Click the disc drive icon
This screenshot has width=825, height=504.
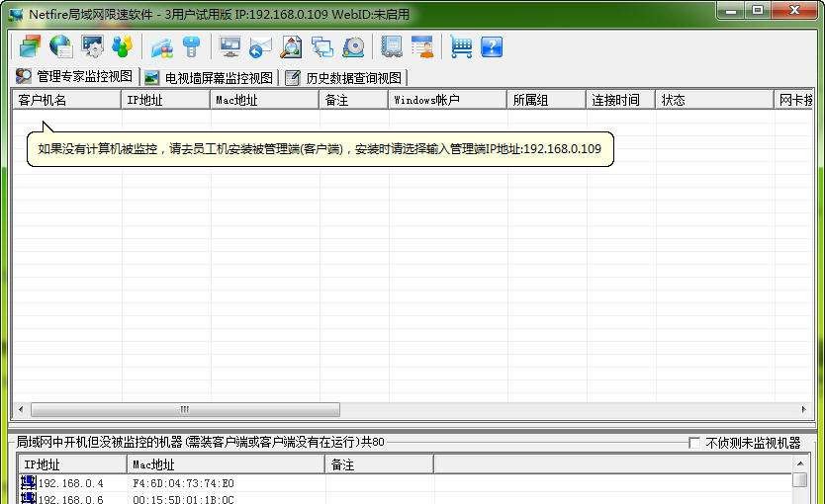(353, 46)
